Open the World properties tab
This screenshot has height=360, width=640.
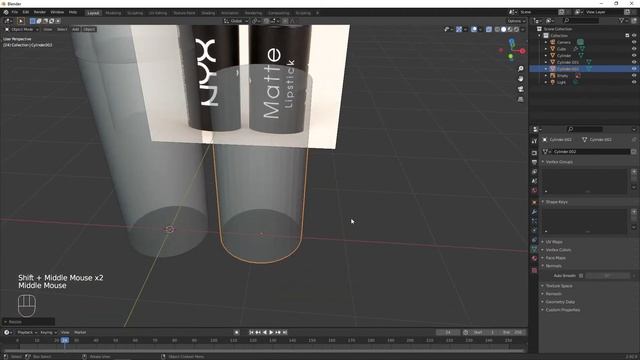(534, 191)
